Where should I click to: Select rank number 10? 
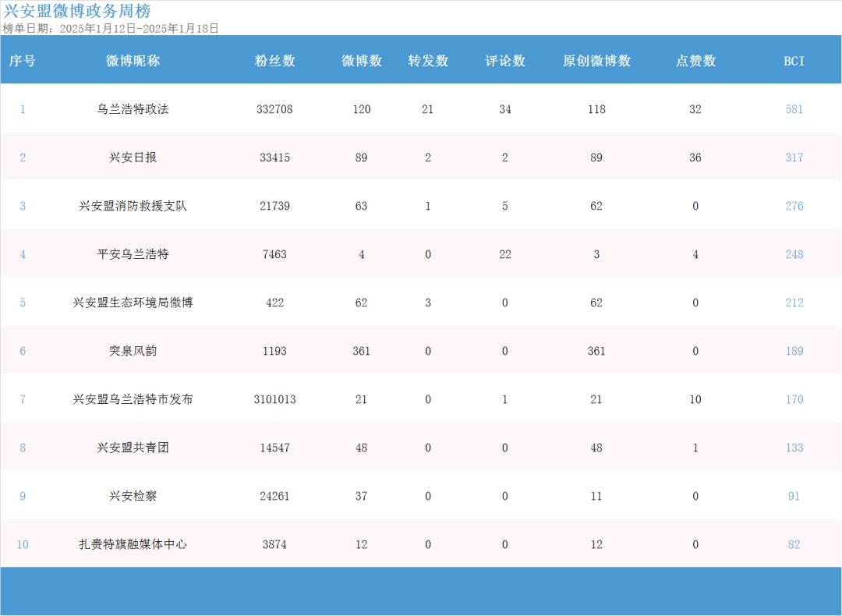tap(23, 544)
